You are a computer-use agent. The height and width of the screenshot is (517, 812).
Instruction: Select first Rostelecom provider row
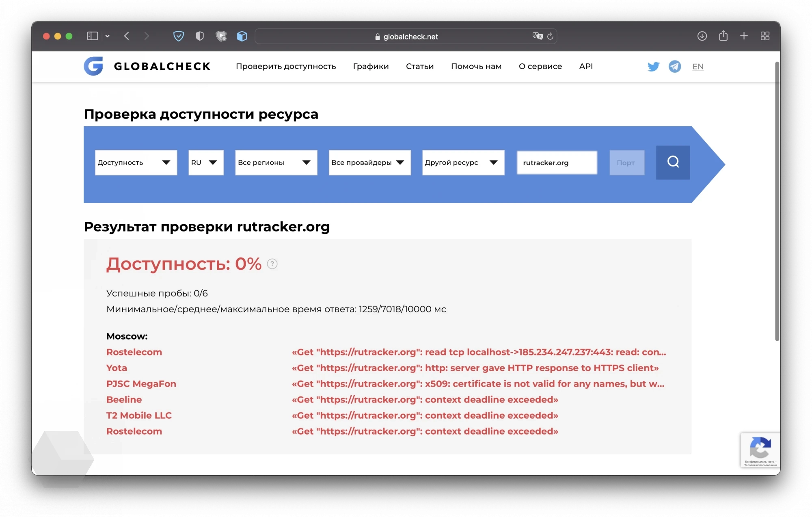[134, 352]
